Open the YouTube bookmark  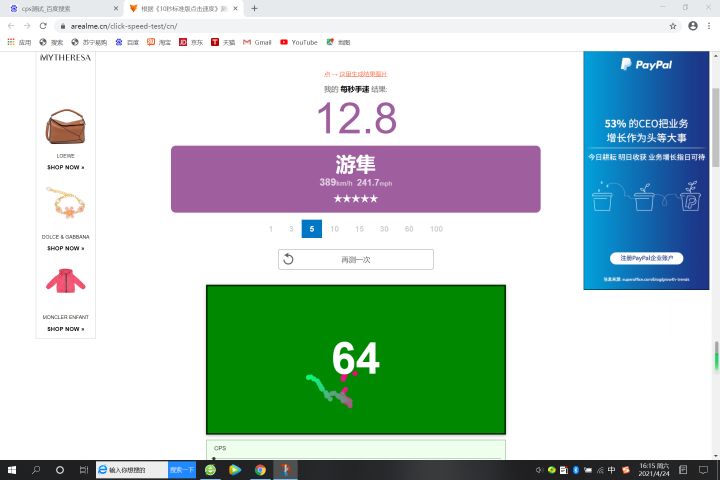point(298,42)
